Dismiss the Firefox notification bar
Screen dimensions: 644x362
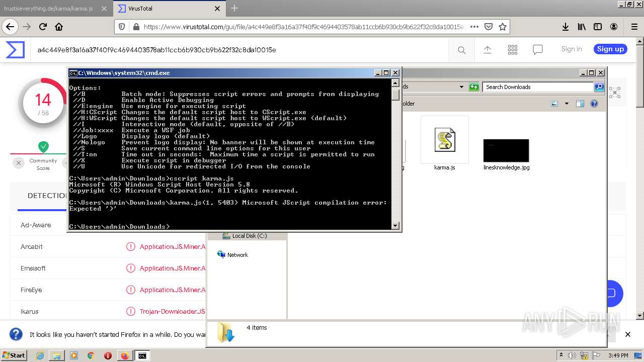click(627, 334)
